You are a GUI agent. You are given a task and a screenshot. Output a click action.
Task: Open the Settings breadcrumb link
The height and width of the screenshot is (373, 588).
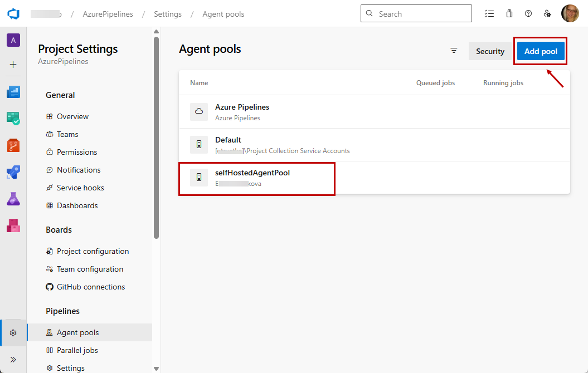(168, 14)
